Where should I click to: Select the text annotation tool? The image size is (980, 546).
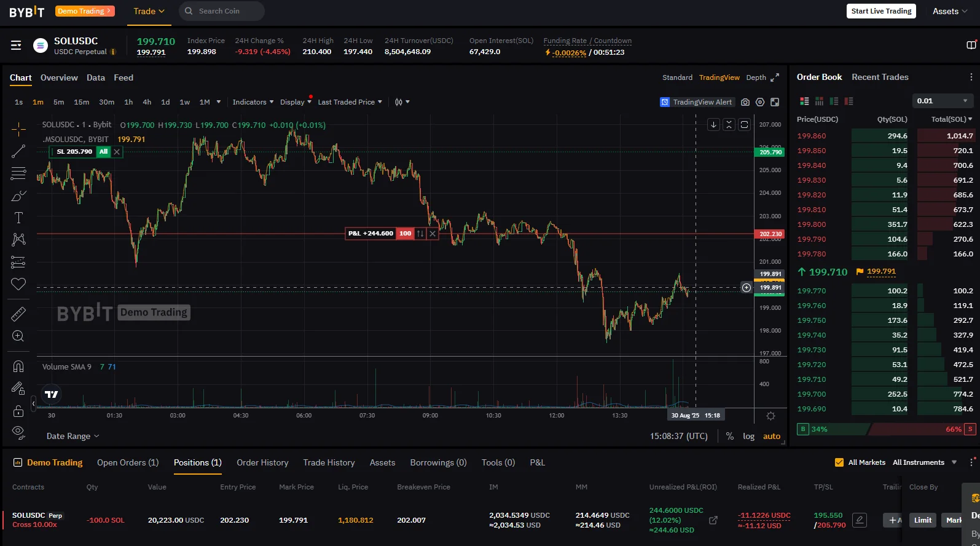[x=18, y=218]
